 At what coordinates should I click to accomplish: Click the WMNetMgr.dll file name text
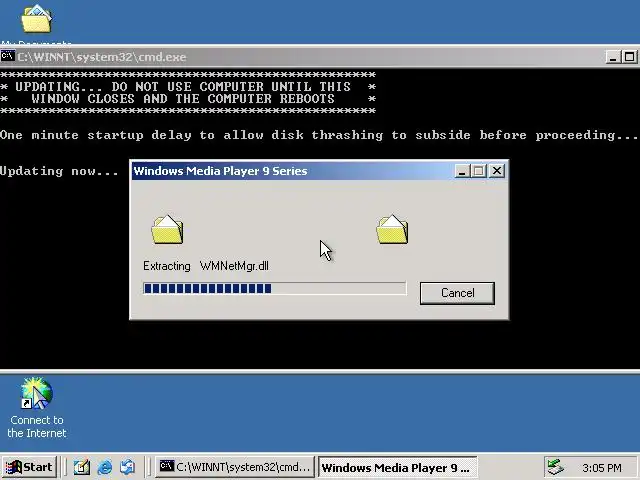(234, 266)
